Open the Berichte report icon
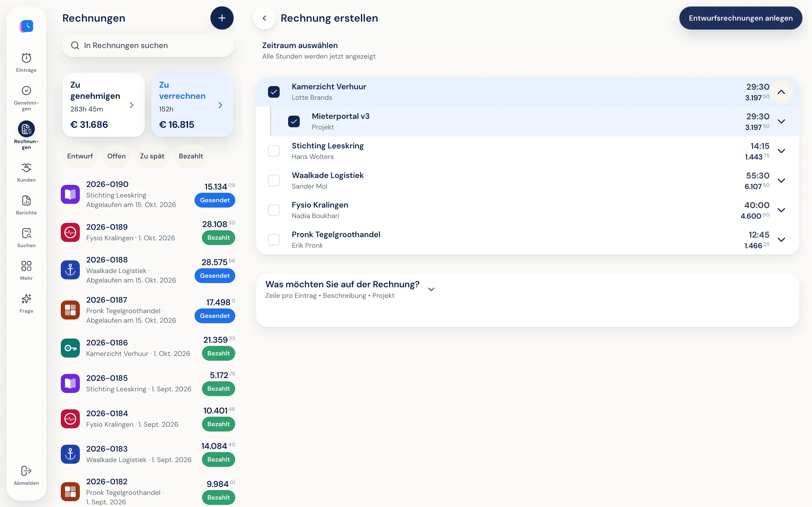Viewport: 812px width, 507px height. (26, 200)
